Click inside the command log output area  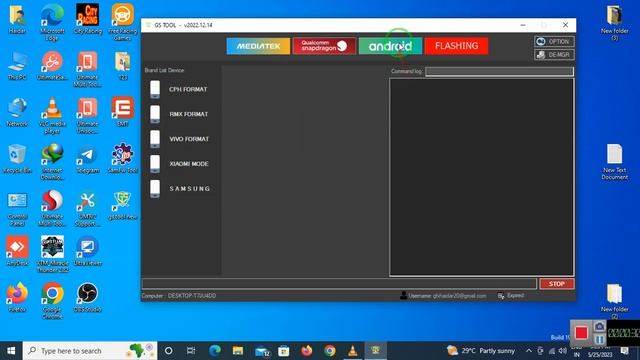[x=482, y=177]
